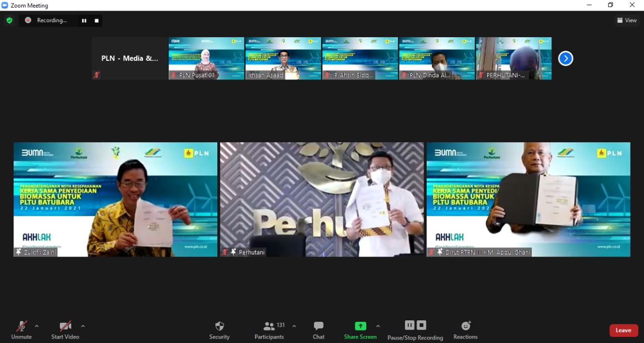644x343 pixels.
Task: Pause recording in the top recording indicator
Action: (84, 21)
